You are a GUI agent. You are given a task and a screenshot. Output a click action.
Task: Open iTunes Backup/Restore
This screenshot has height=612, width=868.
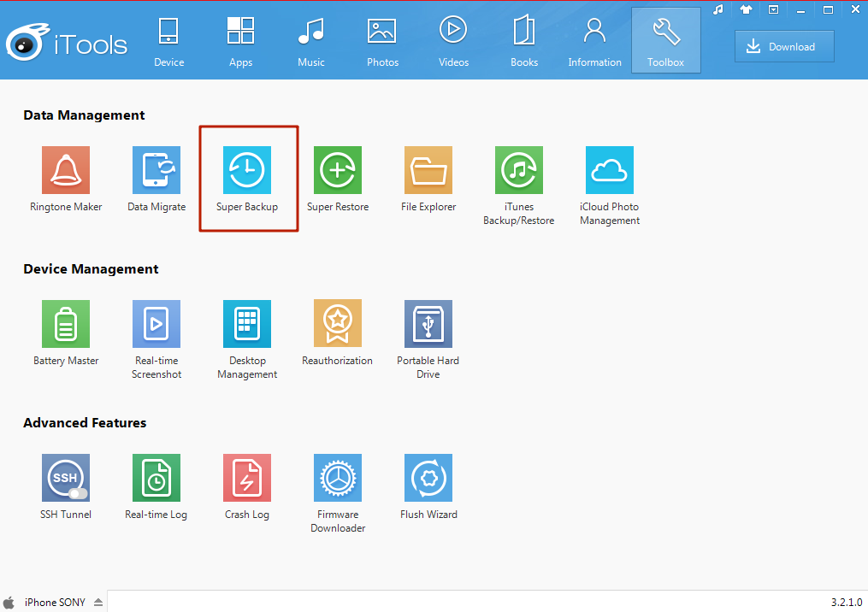(519, 170)
